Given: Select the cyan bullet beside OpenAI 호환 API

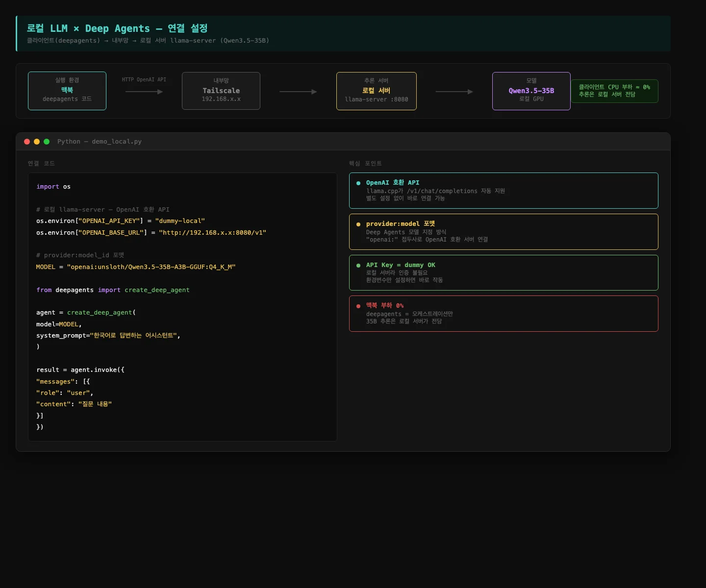Looking at the screenshot, I should click(358, 183).
